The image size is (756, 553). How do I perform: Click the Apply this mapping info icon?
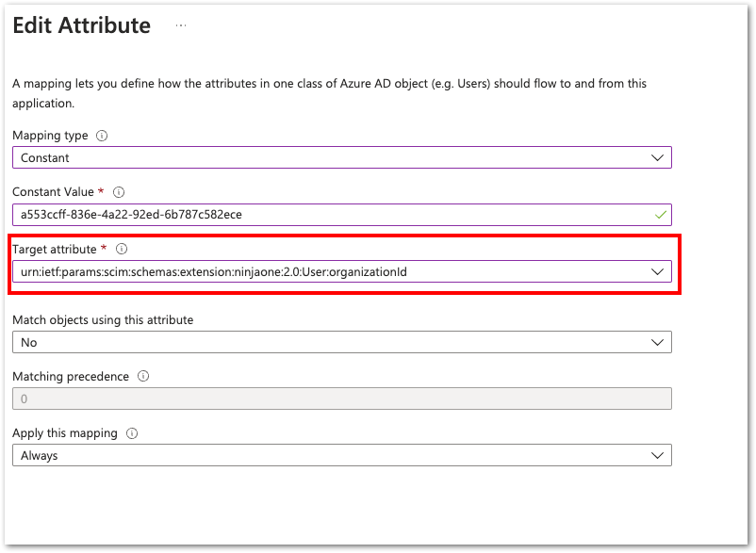[130, 433]
